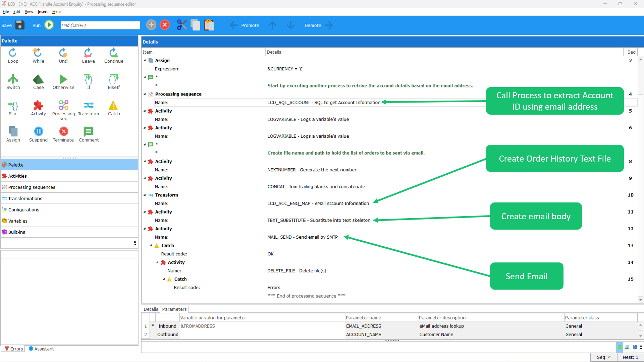Open the Configurations sidebar section
The width and height of the screenshot is (644, 362).
tap(69, 209)
